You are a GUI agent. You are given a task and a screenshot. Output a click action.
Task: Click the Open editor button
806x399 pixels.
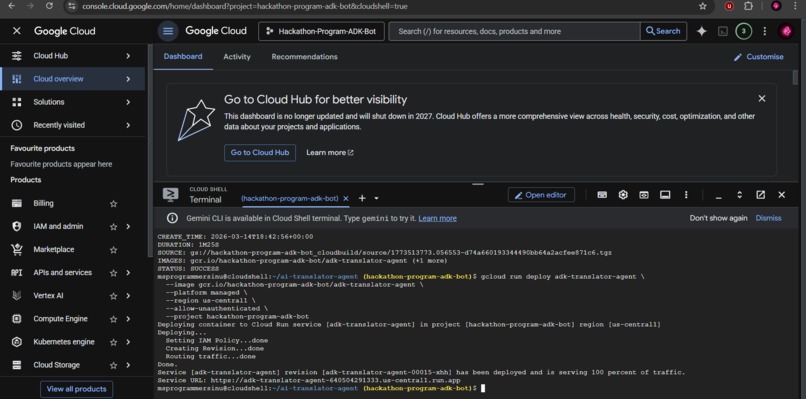click(541, 195)
